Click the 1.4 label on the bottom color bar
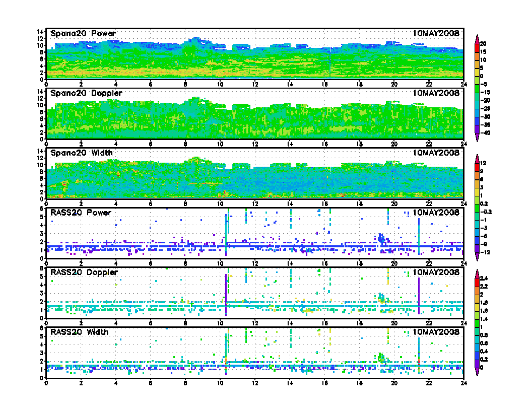 tap(484, 319)
